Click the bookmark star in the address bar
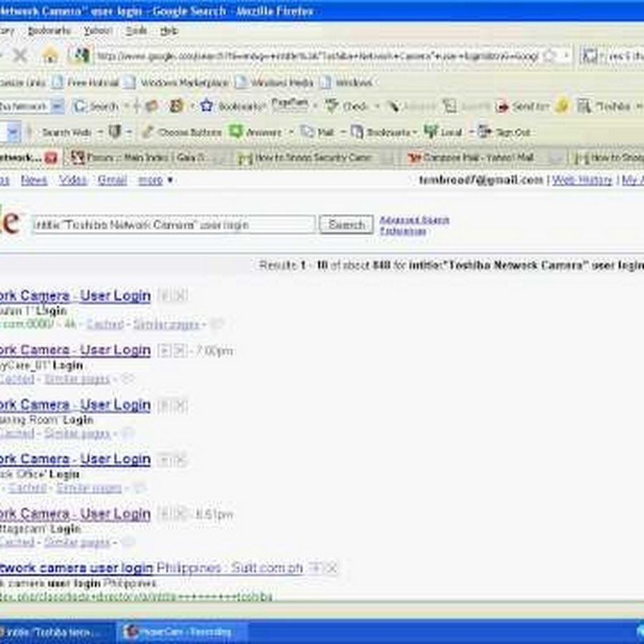This screenshot has height=644, width=644. tap(550, 55)
